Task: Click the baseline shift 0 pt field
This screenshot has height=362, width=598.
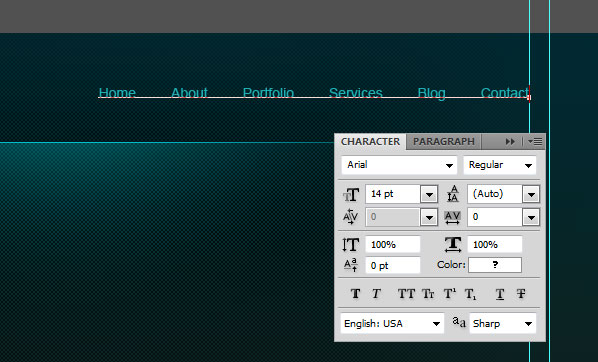Action: click(393, 265)
